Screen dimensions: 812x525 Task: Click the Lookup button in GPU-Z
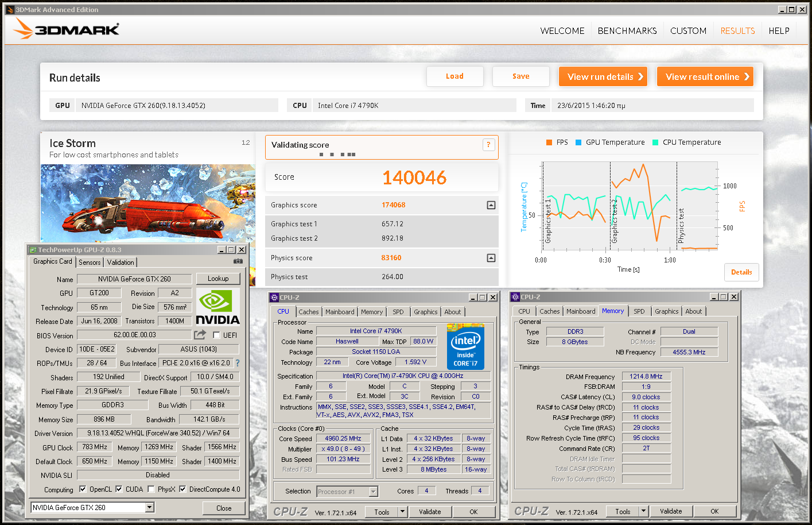pos(218,279)
